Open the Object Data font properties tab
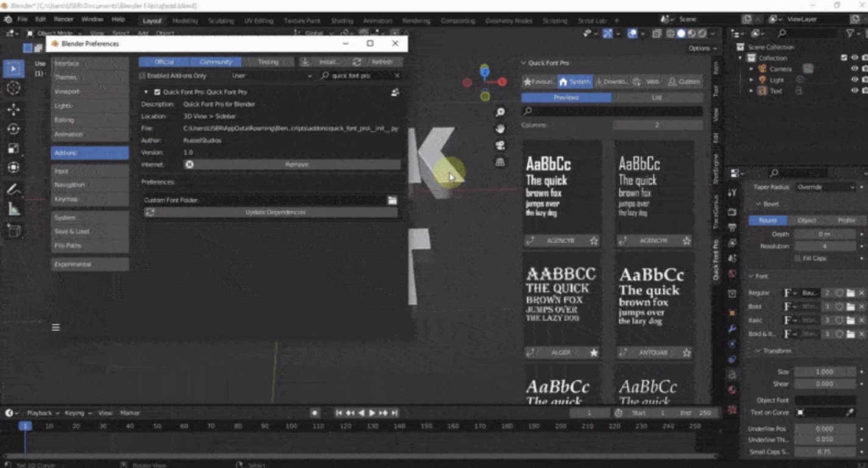This screenshot has height=468, width=868. [733, 375]
